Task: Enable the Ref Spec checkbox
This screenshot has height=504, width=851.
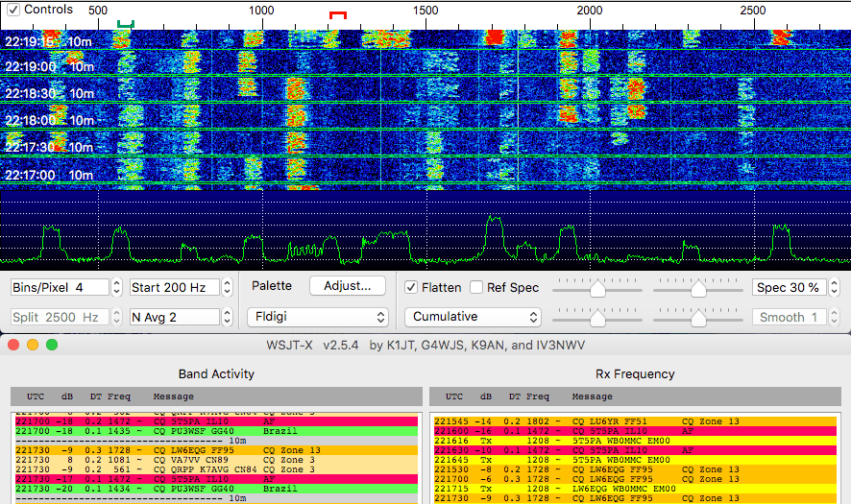Action: 476,287
